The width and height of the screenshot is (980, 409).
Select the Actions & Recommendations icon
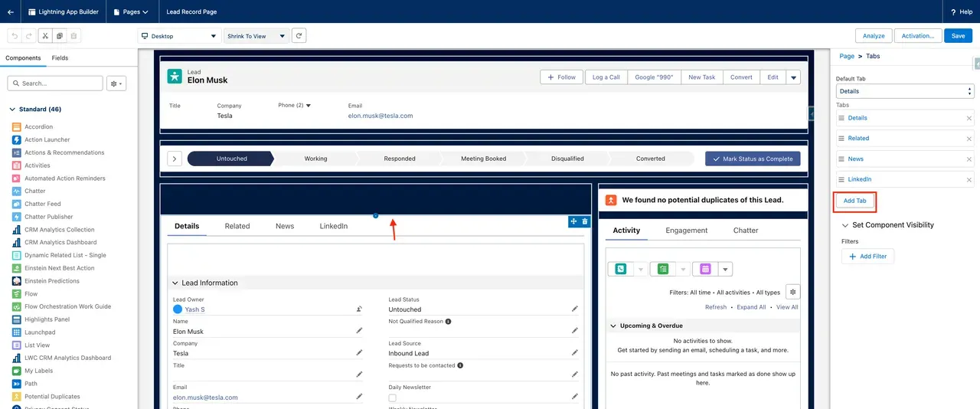tap(17, 152)
